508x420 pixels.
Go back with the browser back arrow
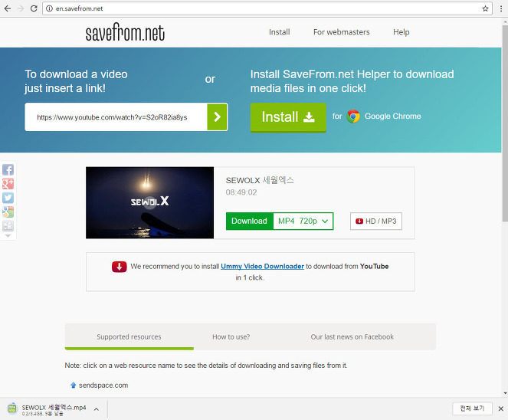[x=8, y=8]
